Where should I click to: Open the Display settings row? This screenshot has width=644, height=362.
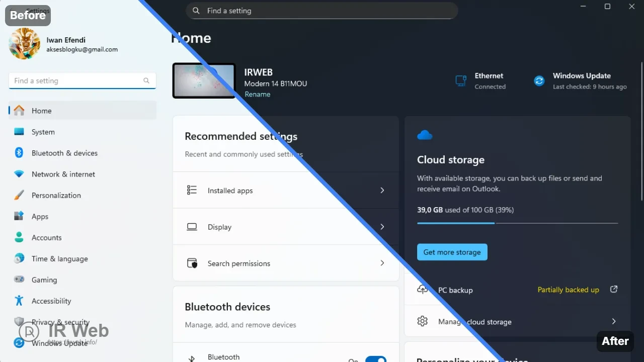coord(286,227)
